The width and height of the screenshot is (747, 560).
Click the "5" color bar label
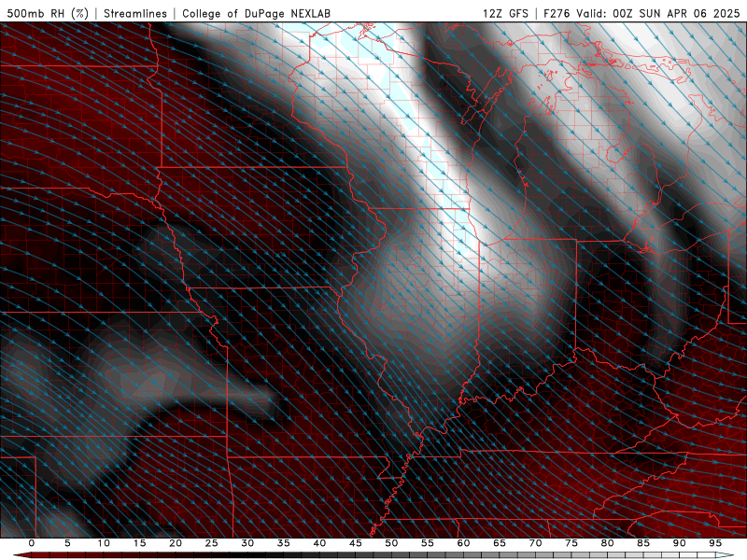67,543
